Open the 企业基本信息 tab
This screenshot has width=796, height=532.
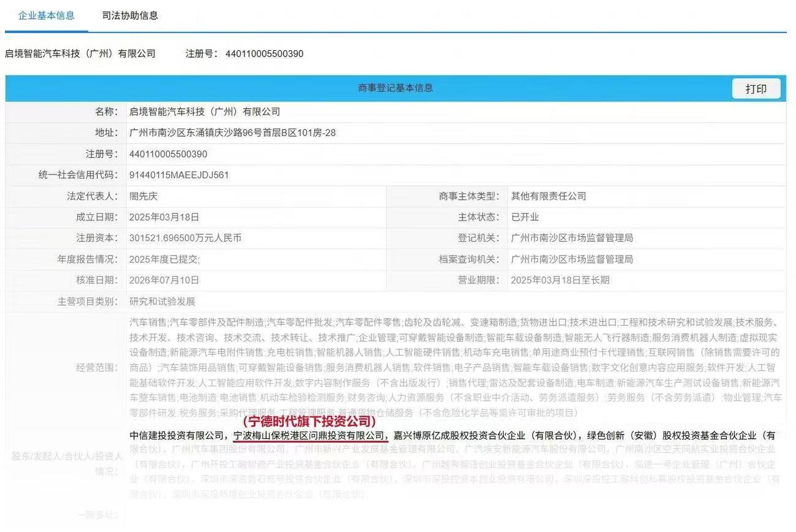[47, 16]
